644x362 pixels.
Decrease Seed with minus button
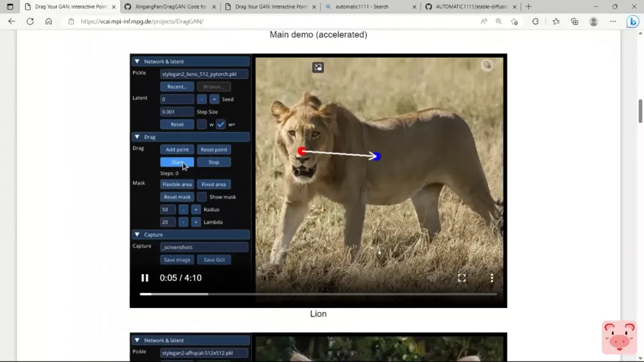[202, 99]
